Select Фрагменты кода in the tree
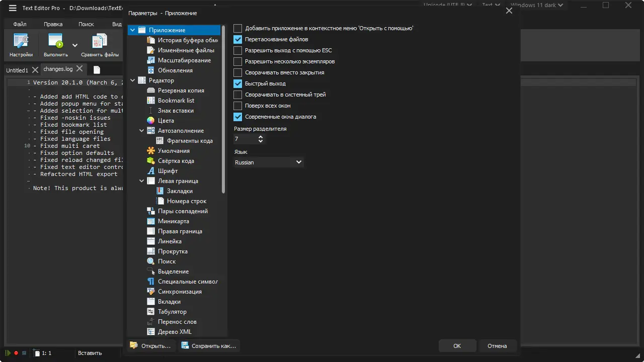Image resolution: width=644 pixels, height=362 pixels. [x=190, y=141]
